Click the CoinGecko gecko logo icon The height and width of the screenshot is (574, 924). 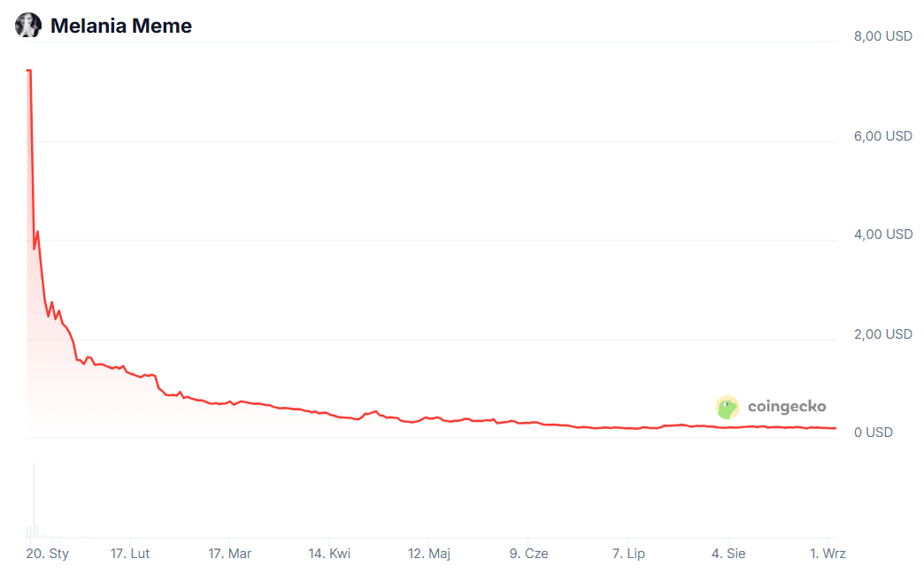(728, 407)
